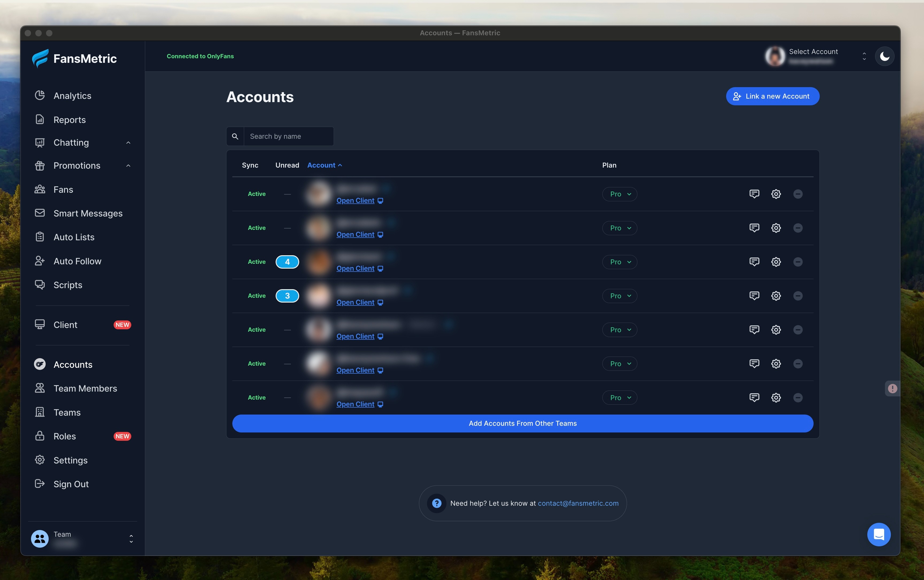Open the Team switcher at sidebar bottom
The image size is (924, 580).
pyautogui.click(x=83, y=539)
